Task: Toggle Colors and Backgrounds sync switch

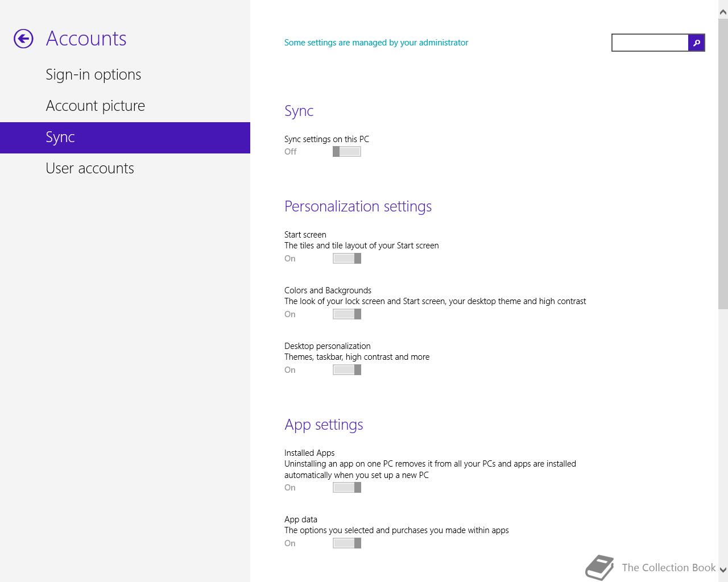Action: point(347,314)
